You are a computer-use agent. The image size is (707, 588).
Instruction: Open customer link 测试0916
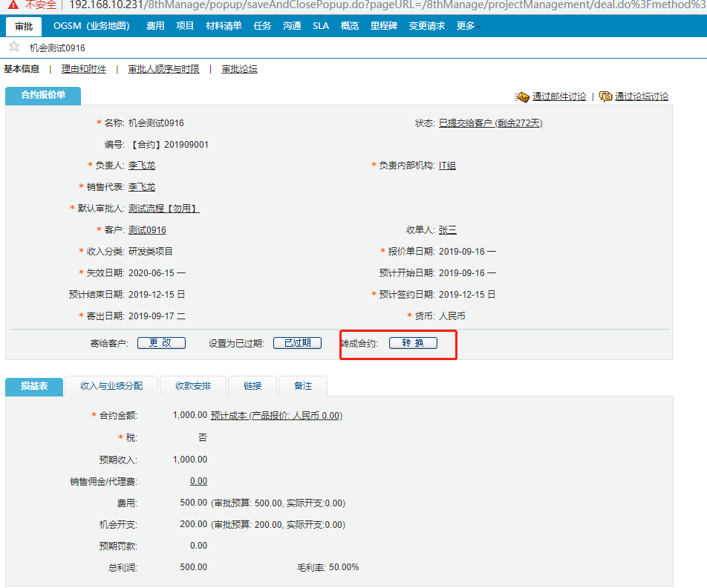click(x=147, y=230)
